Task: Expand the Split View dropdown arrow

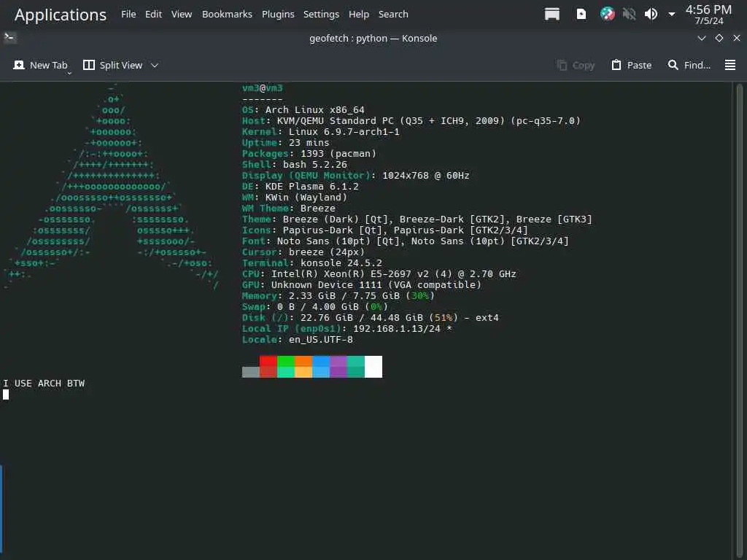Action: tap(155, 65)
